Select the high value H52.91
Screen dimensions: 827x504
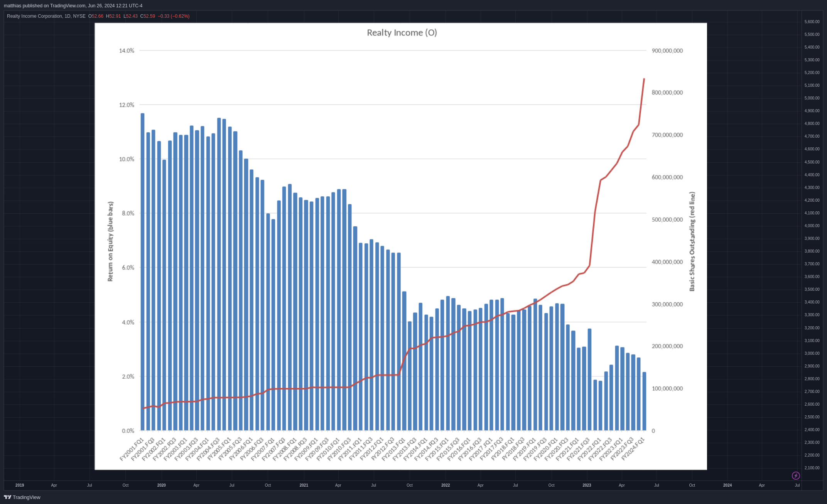click(x=113, y=16)
